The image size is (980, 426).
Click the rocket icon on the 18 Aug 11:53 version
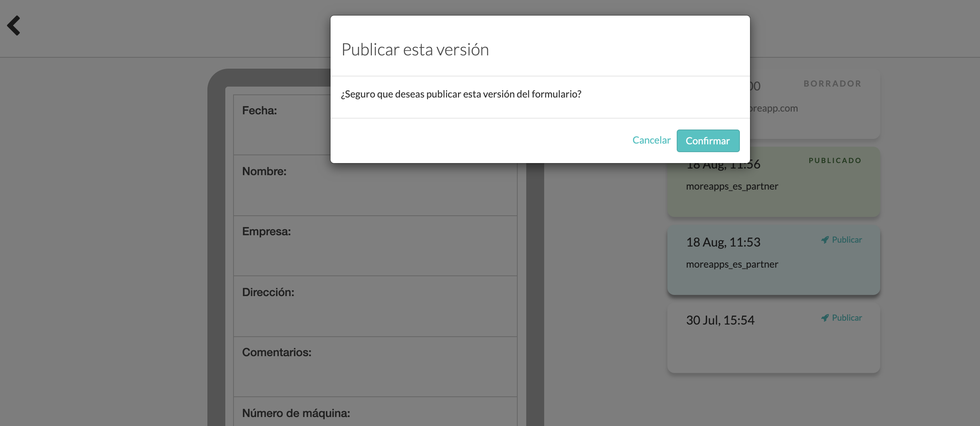click(825, 240)
